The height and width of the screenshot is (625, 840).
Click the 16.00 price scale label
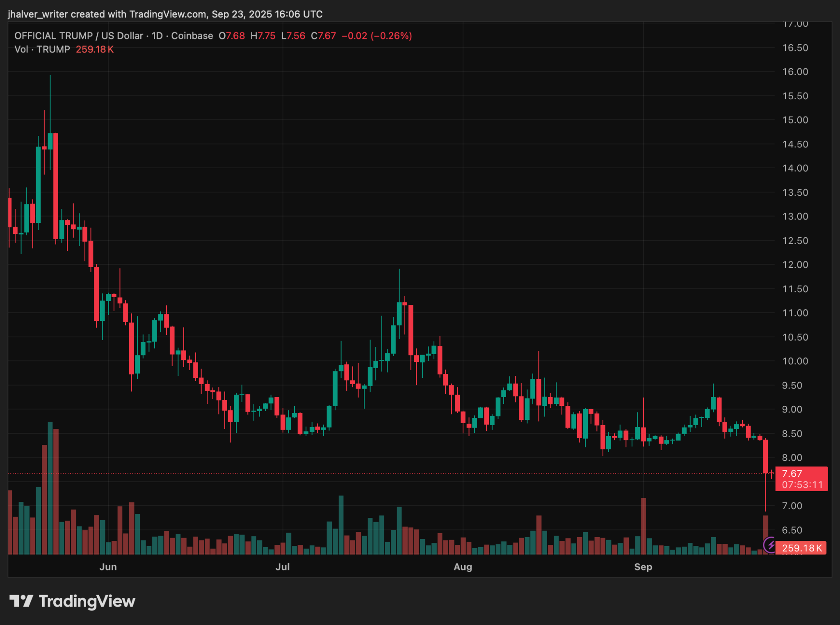point(795,72)
